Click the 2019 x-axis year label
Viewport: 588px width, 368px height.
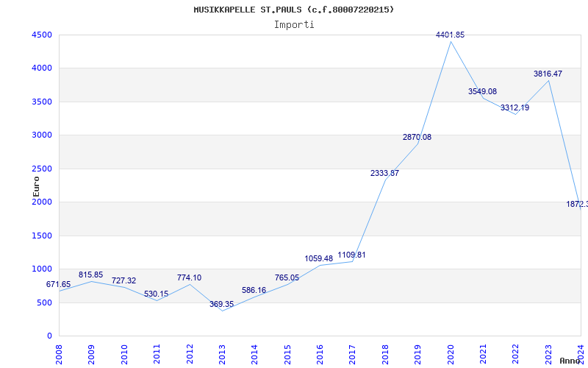[x=417, y=355]
